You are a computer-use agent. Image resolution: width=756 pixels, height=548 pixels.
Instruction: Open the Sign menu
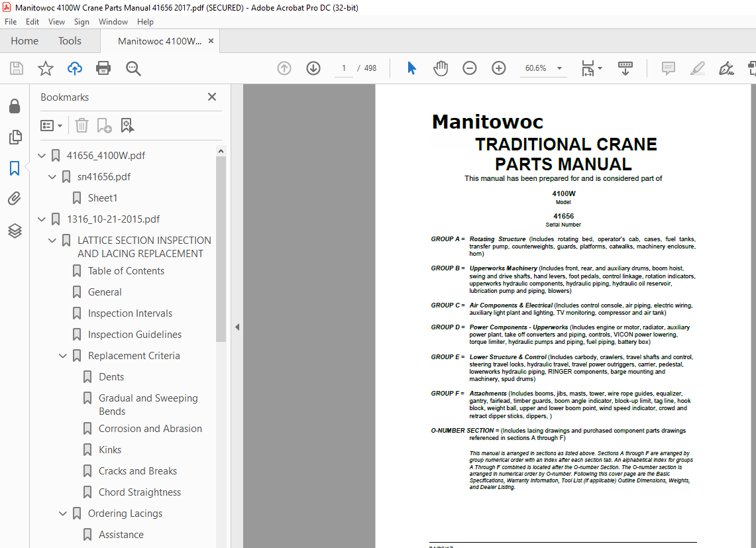pos(81,22)
